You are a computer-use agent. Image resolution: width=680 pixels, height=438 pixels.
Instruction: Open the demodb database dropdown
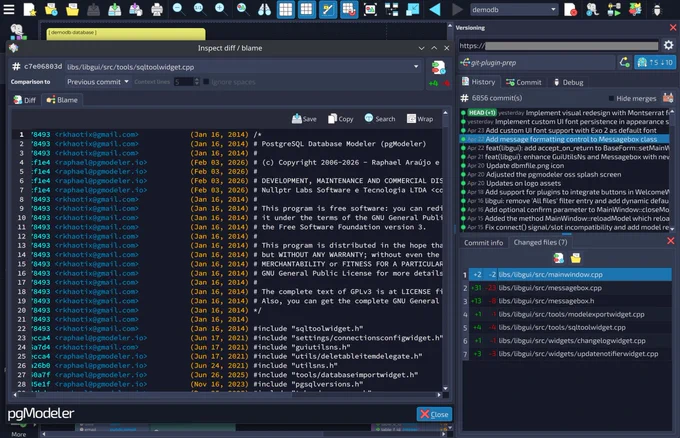click(514, 9)
